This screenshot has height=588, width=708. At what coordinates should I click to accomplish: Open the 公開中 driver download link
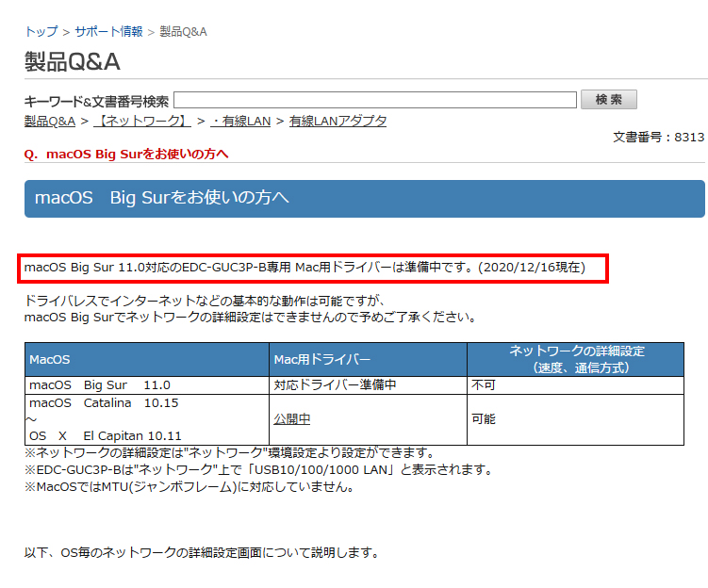pyautogui.click(x=292, y=419)
